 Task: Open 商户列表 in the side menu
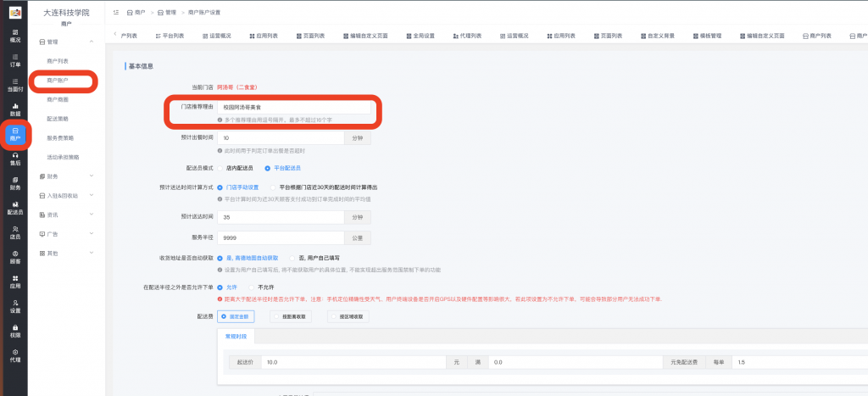click(58, 61)
